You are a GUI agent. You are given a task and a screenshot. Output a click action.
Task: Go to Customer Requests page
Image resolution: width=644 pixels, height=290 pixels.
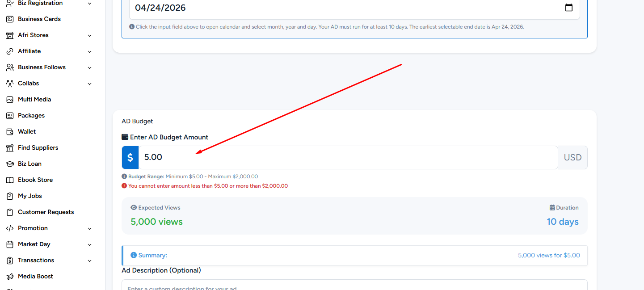point(46,212)
